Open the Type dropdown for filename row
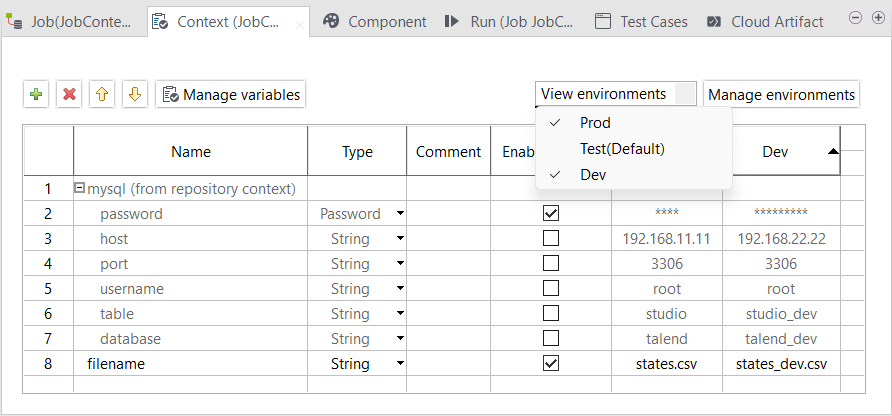 [400, 364]
